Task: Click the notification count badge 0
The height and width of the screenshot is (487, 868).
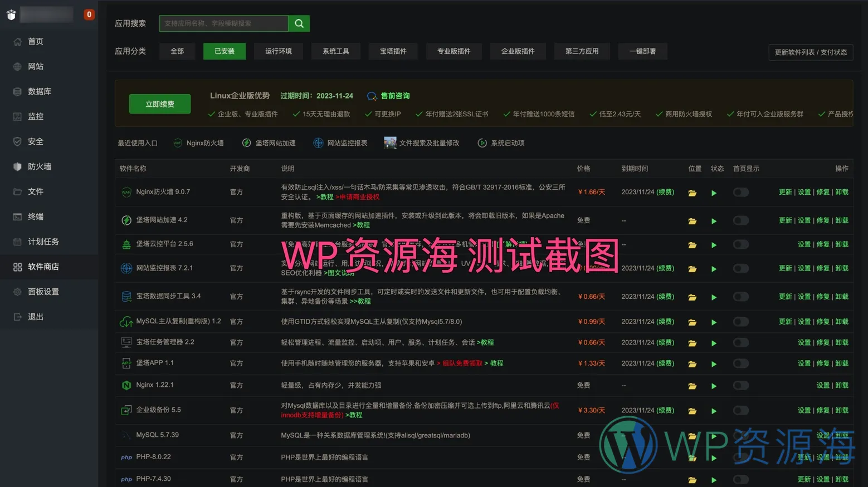Action: pyautogui.click(x=89, y=14)
